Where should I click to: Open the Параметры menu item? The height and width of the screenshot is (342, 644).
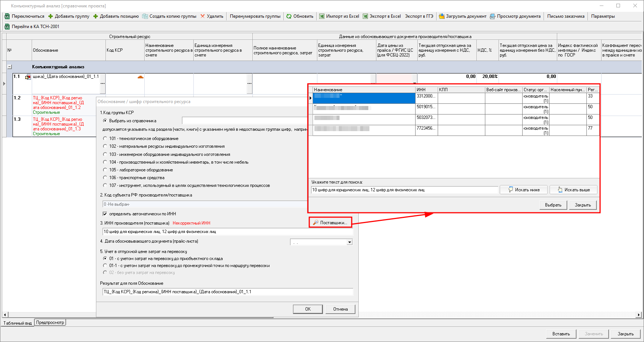(603, 16)
